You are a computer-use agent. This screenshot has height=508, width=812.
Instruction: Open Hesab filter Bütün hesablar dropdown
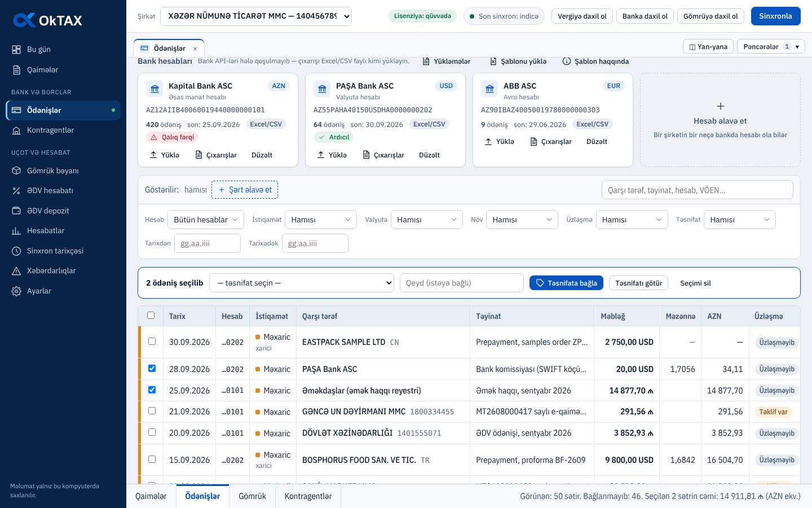[206, 220]
